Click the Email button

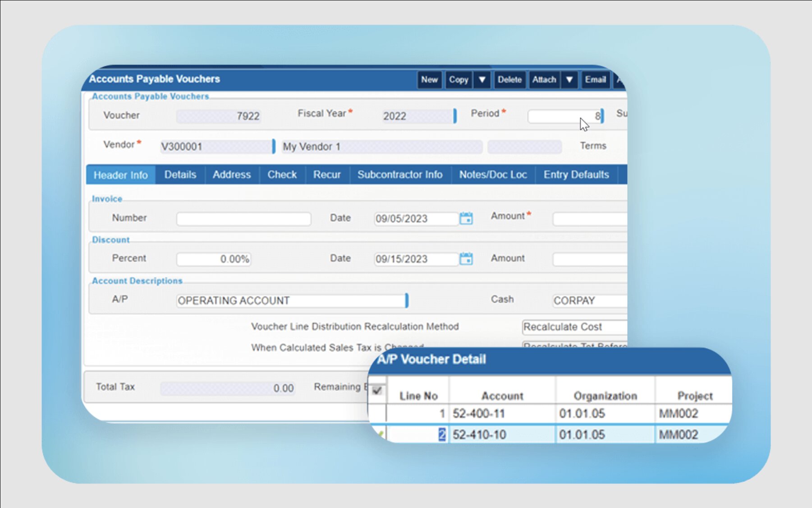(595, 80)
